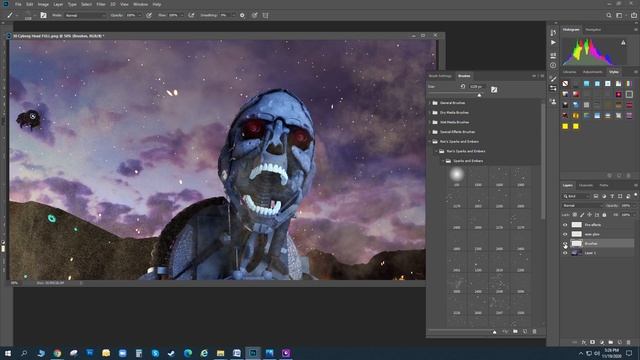640x360 pixels.
Task: Delete brush with trash icon in Brushes panel
Action: click(534, 331)
